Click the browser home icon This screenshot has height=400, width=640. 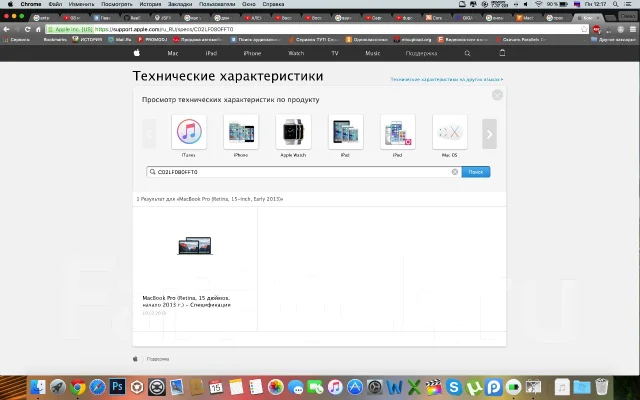(38, 29)
